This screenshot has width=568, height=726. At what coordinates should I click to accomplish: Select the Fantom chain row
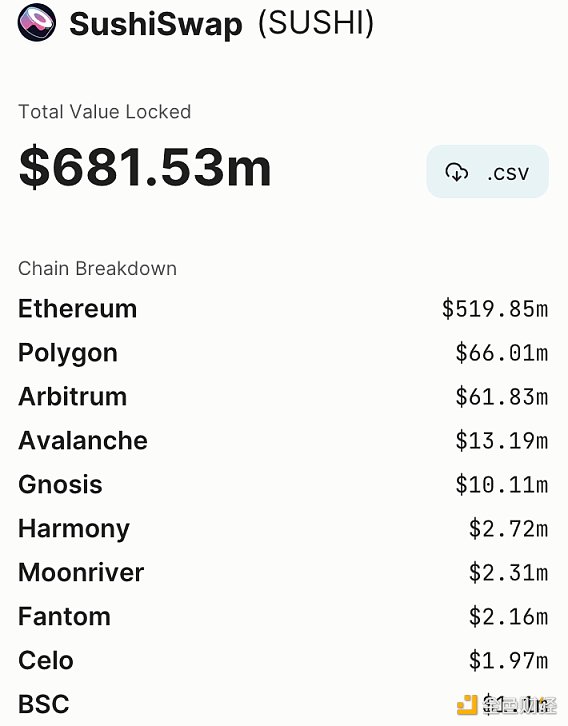[283, 616]
